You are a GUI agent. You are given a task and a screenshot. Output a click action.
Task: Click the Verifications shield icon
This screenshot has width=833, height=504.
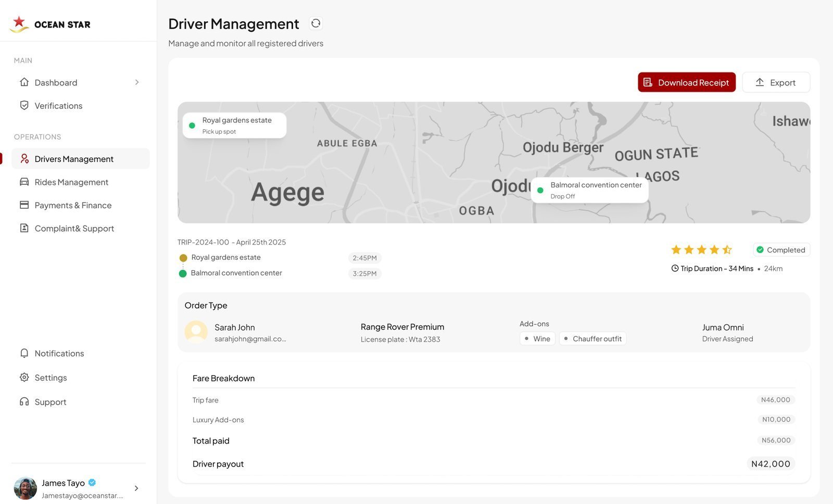(24, 105)
